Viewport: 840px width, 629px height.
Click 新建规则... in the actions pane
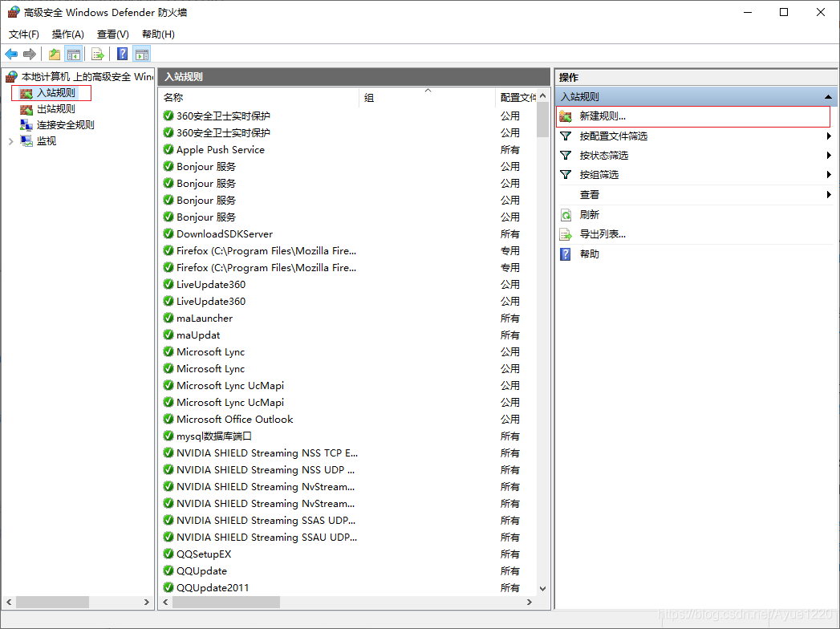point(602,117)
